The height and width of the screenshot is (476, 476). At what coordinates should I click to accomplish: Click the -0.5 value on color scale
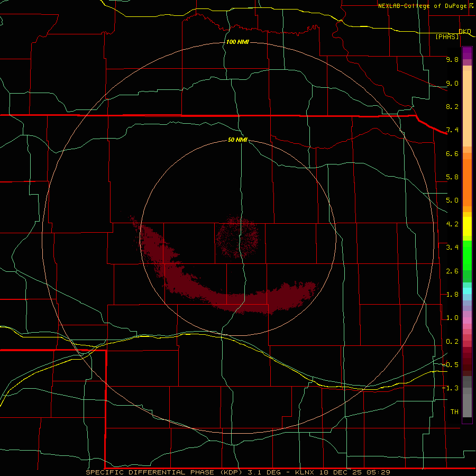(x=451, y=364)
